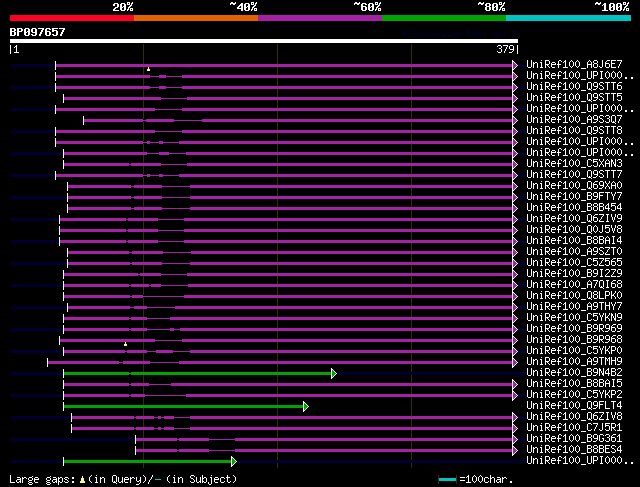Click the purple arrowhead of the Q9STT5 row
The image size is (640, 487).
[x=515, y=98]
